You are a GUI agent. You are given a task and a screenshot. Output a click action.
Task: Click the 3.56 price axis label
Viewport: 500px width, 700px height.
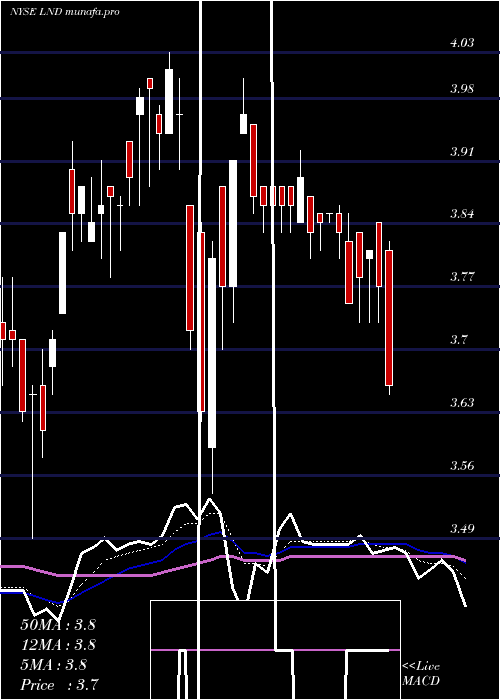click(x=462, y=466)
